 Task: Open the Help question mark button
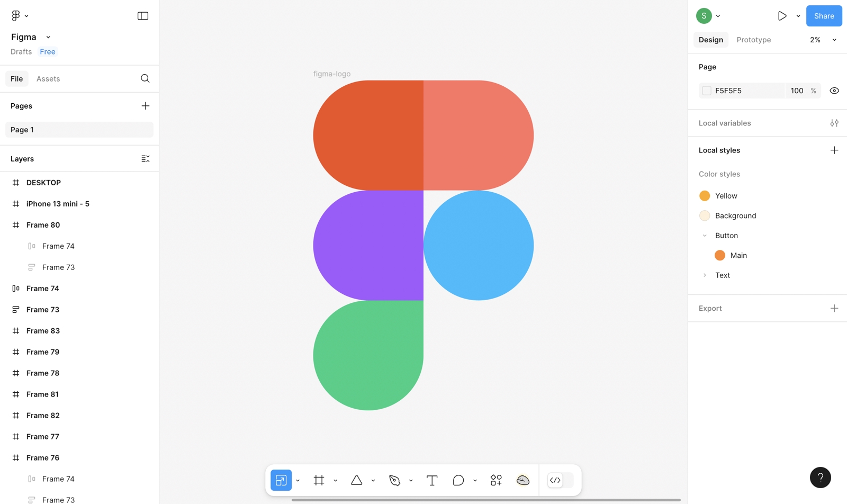(820, 478)
